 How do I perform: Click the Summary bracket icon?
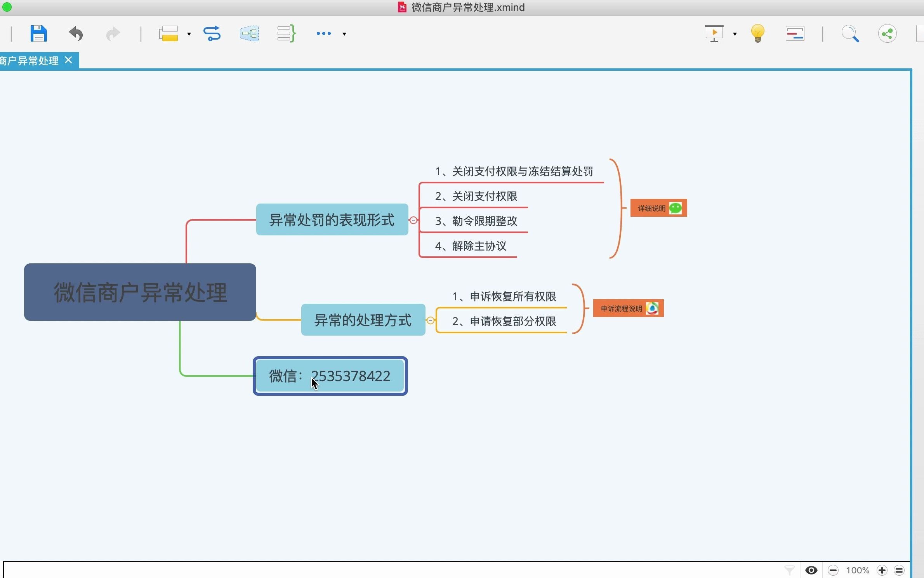286,34
